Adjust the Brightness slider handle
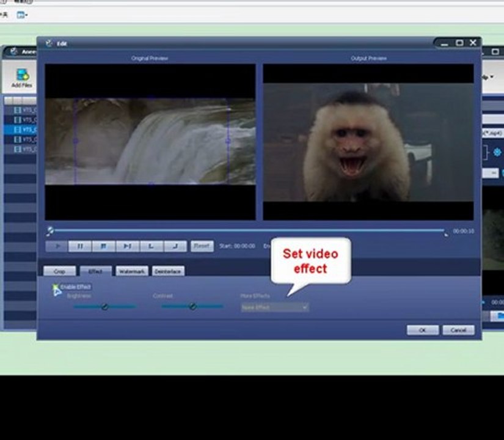 click(x=105, y=307)
